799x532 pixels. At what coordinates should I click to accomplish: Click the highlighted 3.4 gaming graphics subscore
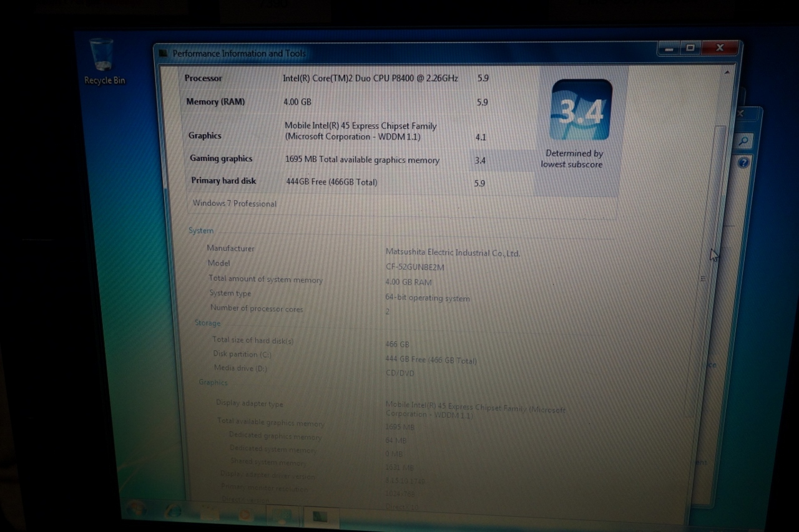click(x=480, y=160)
